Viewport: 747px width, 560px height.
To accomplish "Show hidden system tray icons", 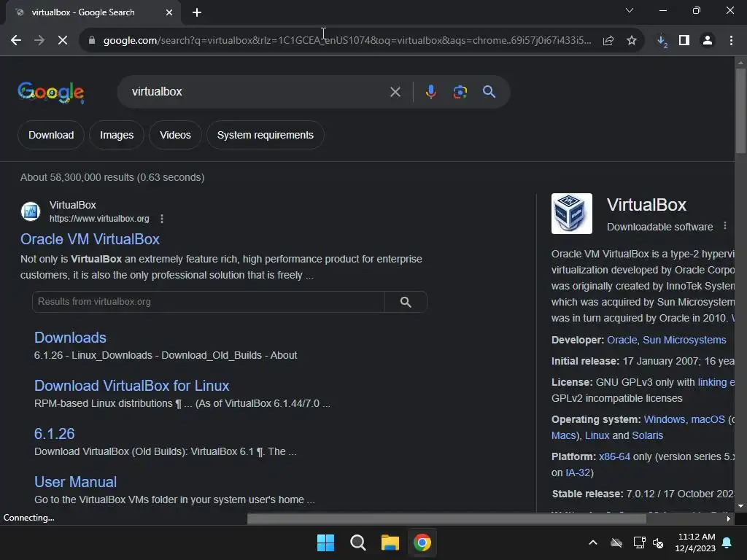I will click(593, 542).
